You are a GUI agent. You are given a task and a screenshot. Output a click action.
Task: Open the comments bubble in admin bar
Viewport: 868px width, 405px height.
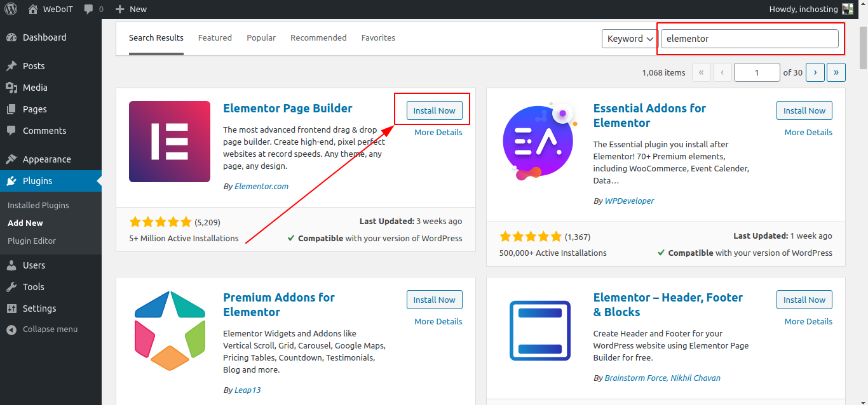tap(93, 9)
